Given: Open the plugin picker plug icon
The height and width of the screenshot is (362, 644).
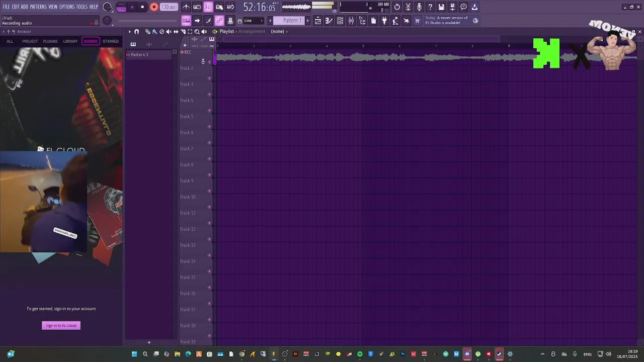Looking at the screenshot, I should coord(384,21).
